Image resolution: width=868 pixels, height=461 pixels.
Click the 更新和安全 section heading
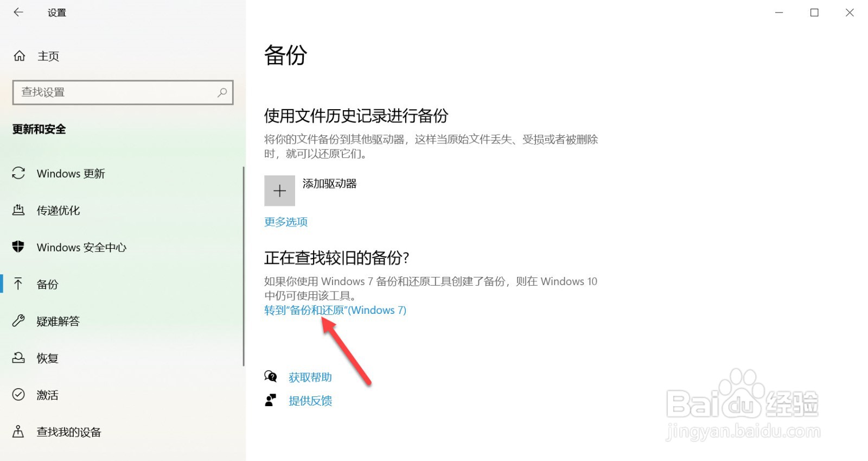click(x=39, y=129)
